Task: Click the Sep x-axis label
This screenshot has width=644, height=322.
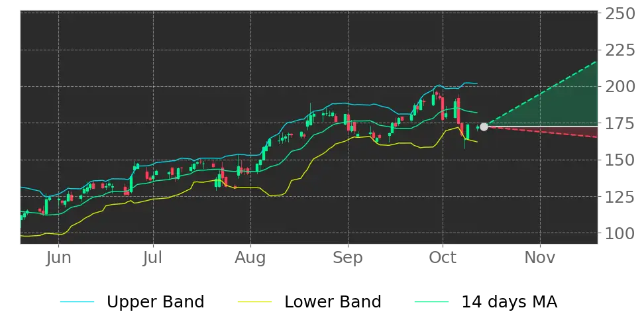Action: tap(347, 258)
